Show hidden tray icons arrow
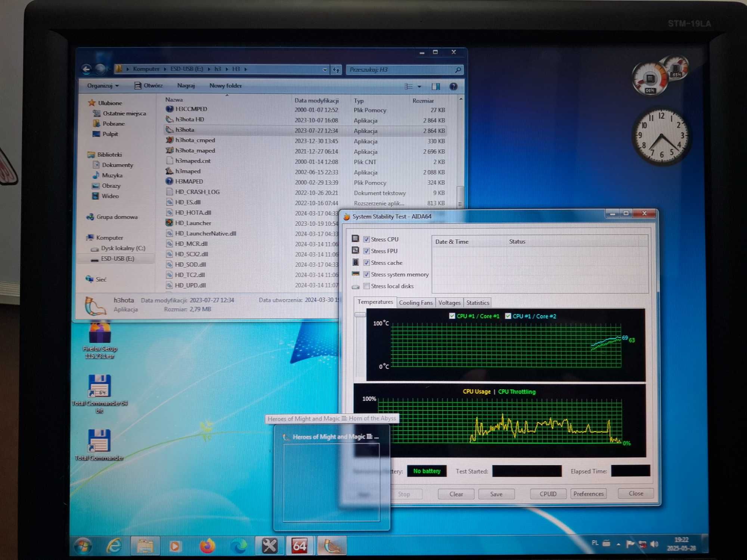The image size is (747, 560). (x=619, y=544)
